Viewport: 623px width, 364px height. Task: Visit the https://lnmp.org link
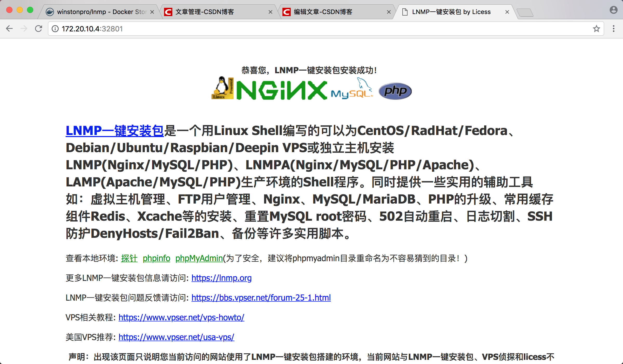222,278
